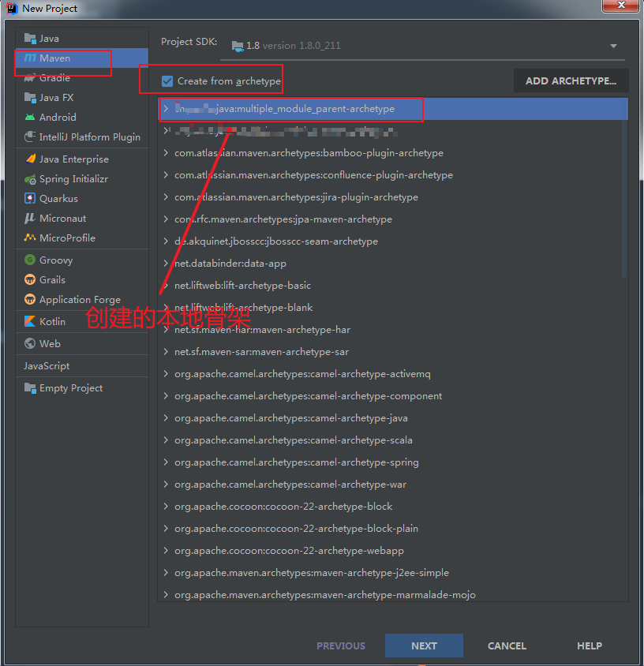This screenshot has width=644, height=666.
Task: Click the NEXT button
Action: tap(424, 645)
